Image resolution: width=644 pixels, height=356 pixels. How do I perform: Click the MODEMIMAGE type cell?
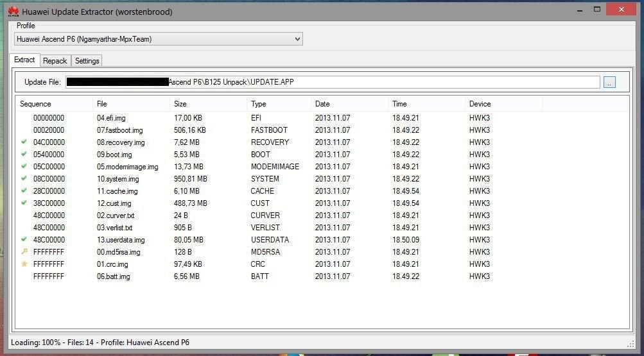(275, 167)
